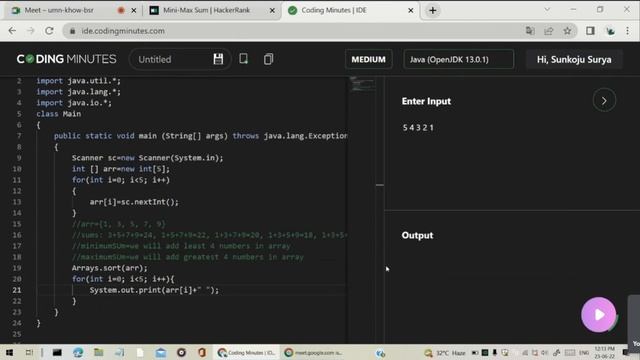Click the Coding Minutes logo
Screen dimensions: 640x360
[x=67, y=59]
